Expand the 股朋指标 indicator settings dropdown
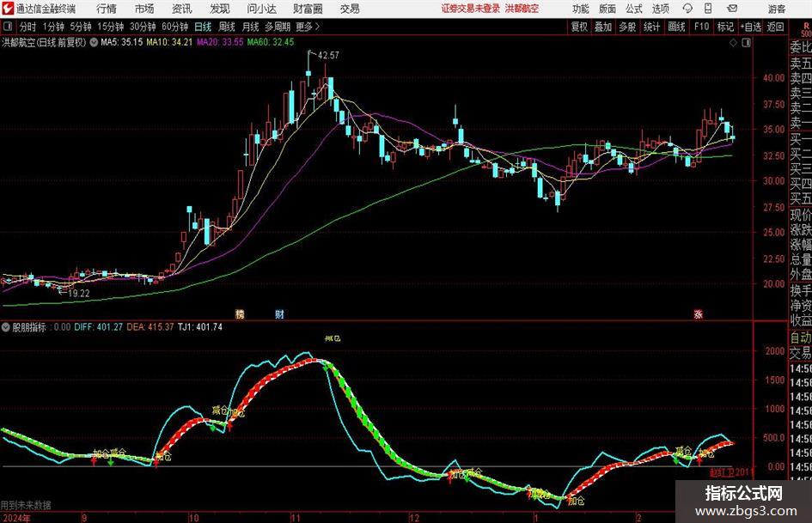The width and height of the screenshot is (812, 523). click(6, 327)
